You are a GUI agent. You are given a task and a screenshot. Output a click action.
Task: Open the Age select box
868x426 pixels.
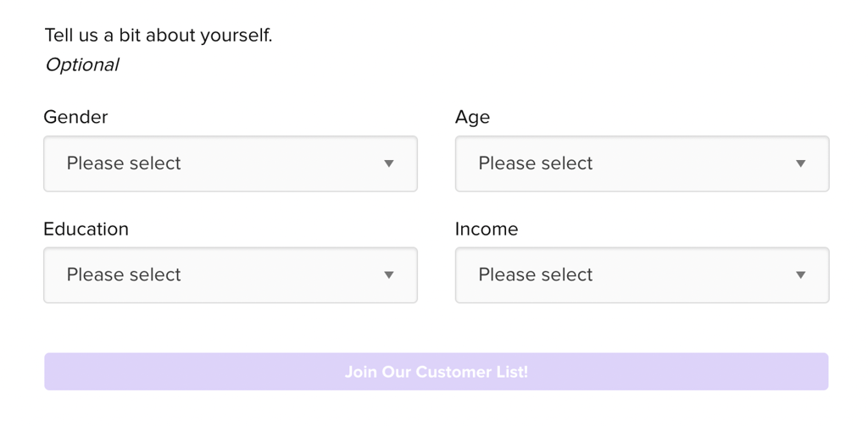(x=642, y=163)
